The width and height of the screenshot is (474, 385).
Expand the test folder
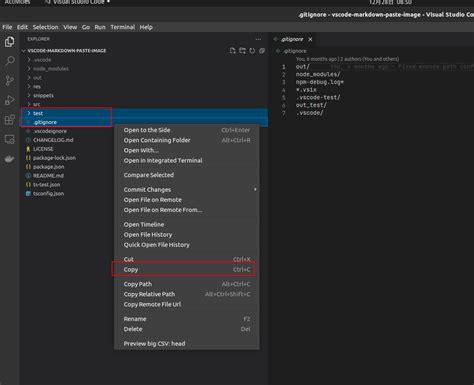click(29, 113)
